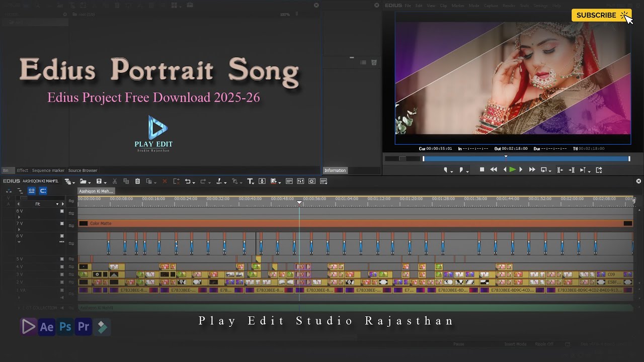Stop playback in the player
The width and height of the screenshot is (644, 362).
pyautogui.click(x=482, y=170)
